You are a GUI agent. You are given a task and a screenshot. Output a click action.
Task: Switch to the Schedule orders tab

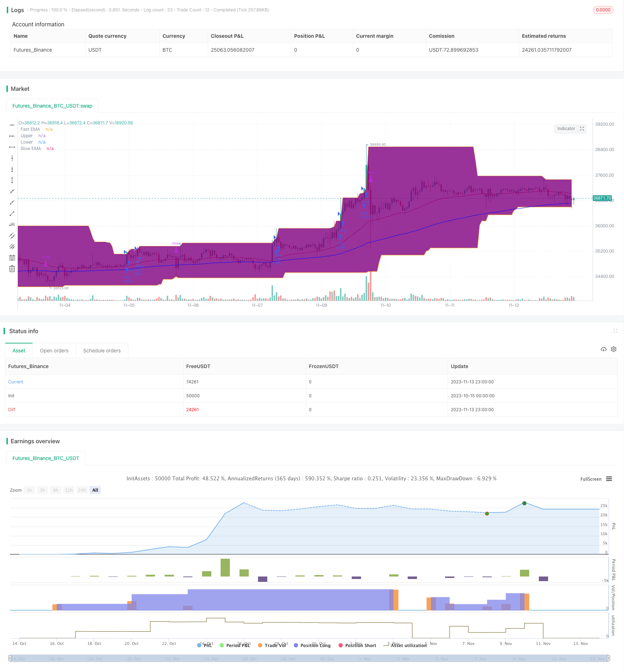pos(102,351)
